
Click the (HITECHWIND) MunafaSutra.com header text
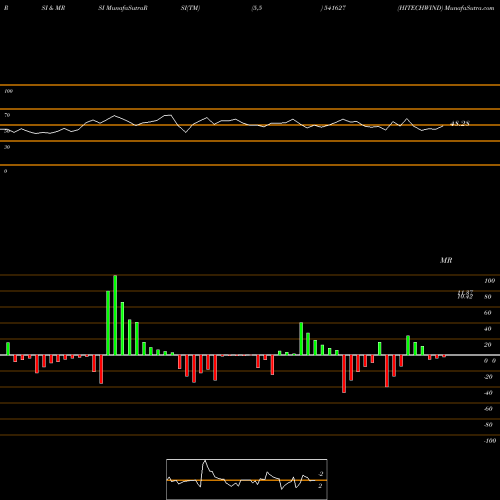[x=446, y=8]
